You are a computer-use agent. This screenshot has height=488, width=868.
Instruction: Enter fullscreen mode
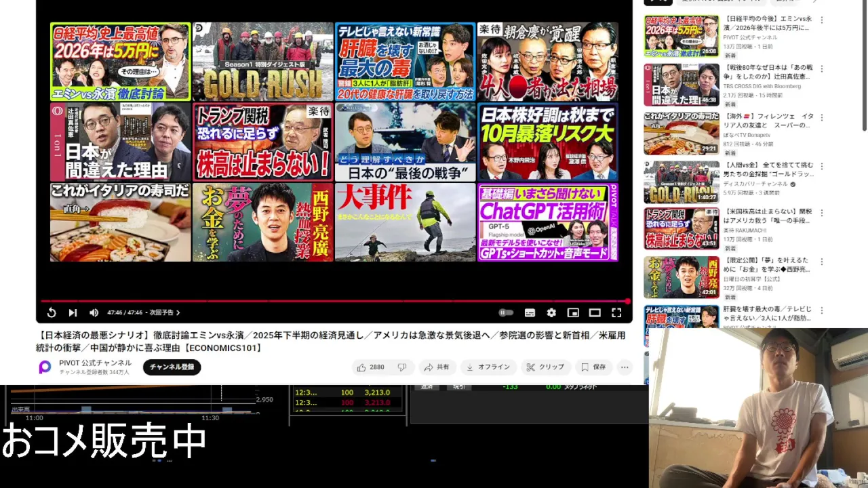(x=616, y=312)
